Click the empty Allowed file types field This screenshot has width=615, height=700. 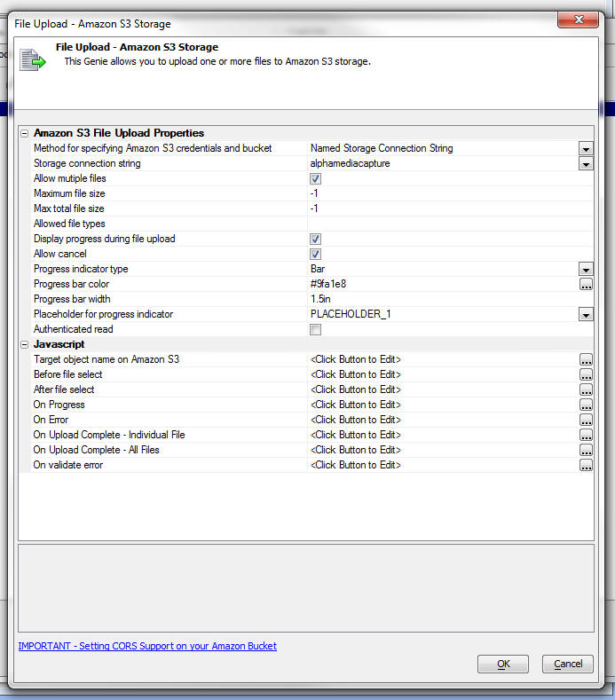tap(450, 224)
